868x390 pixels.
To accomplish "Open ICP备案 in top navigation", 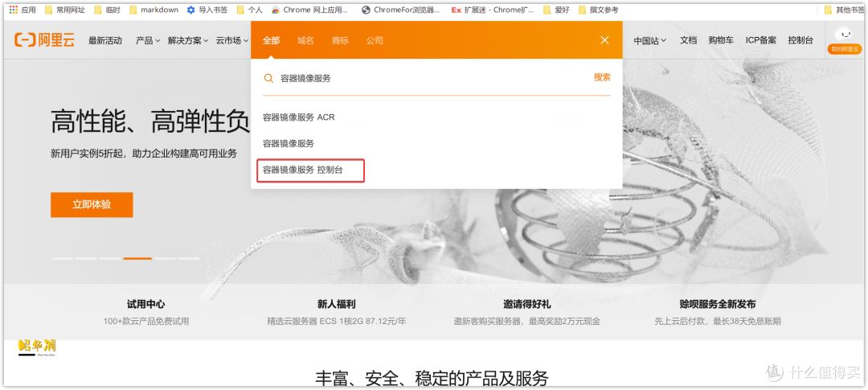I will tap(760, 40).
